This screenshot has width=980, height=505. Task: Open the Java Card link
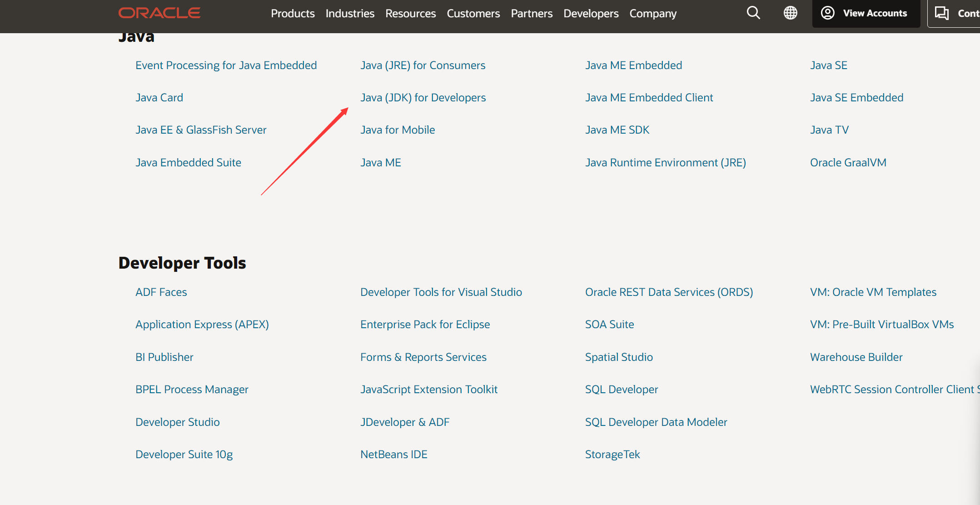point(159,98)
